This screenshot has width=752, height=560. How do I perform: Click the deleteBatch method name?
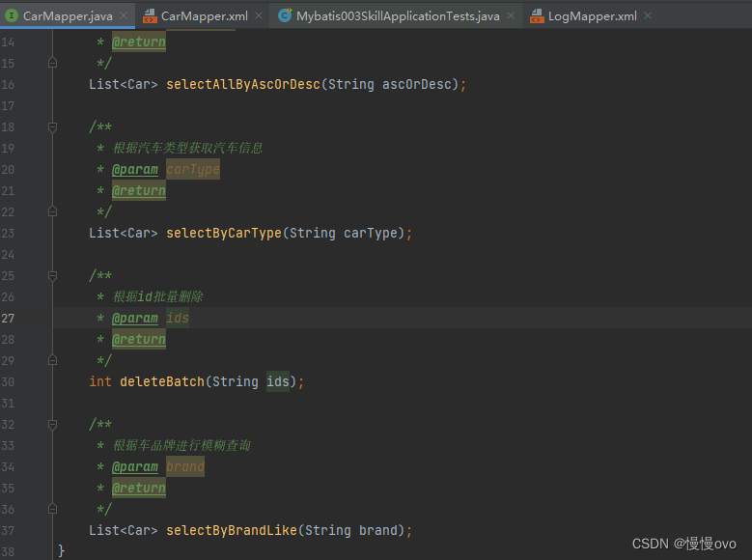coord(162,382)
